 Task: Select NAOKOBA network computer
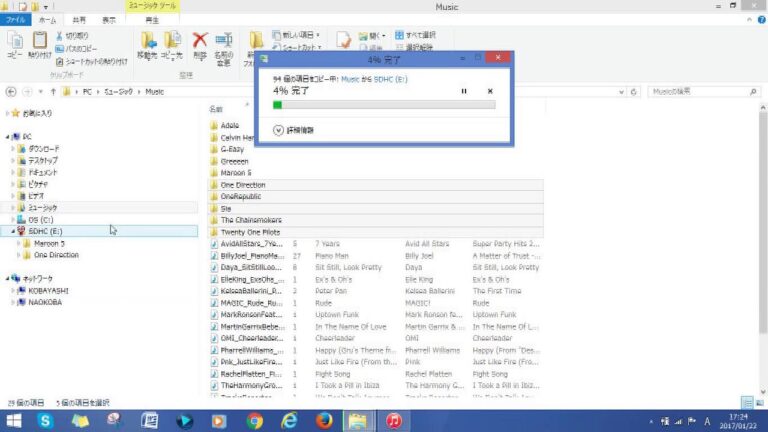45,302
